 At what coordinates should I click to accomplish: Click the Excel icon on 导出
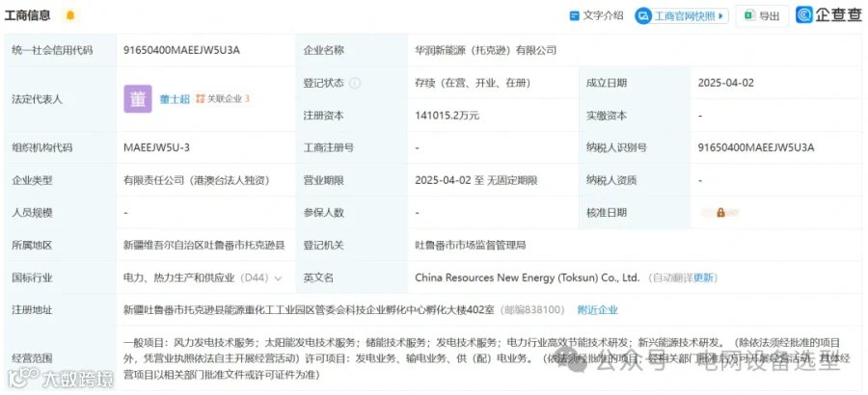click(749, 15)
